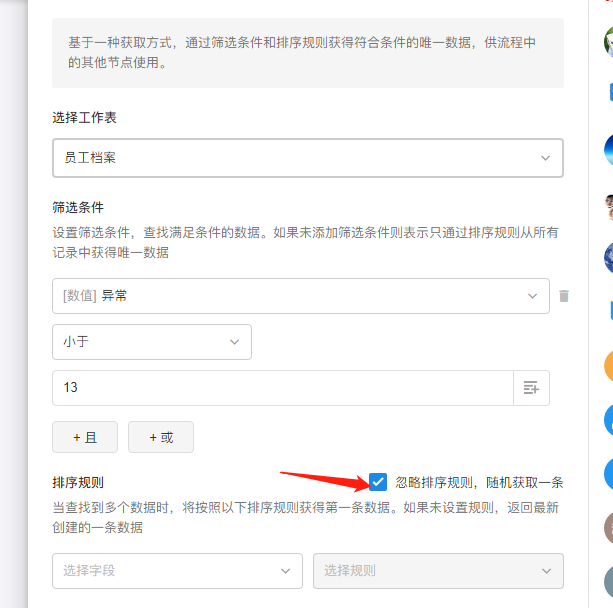
Task: Click the 忽略排序规则，随机获取一条 label text
Action: click(479, 482)
